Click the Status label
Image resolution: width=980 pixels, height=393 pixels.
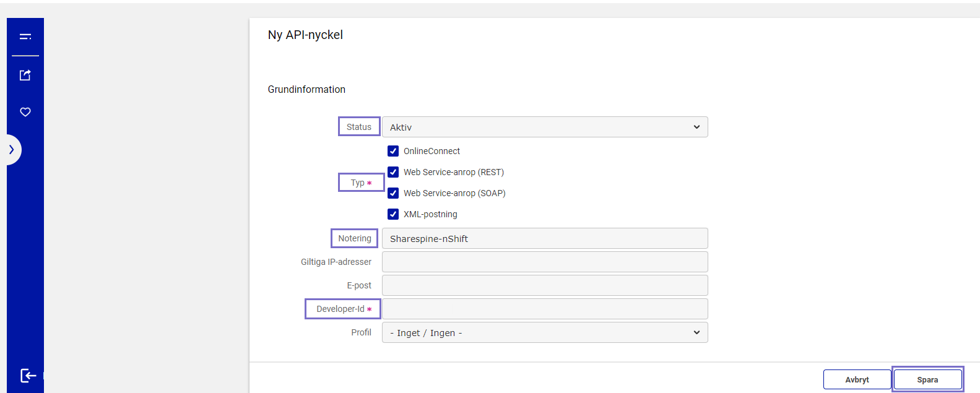[359, 127]
